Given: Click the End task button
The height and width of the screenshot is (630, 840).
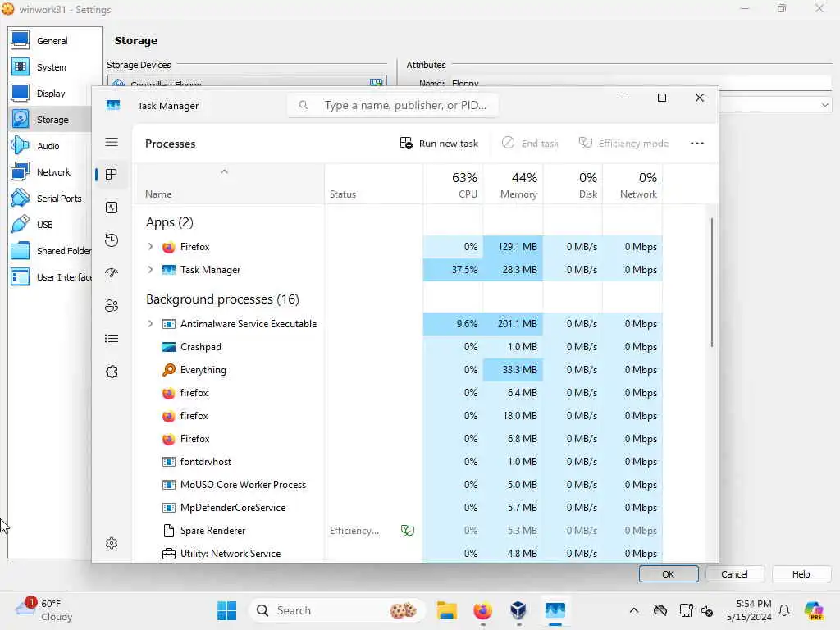Looking at the screenshot, I should 530,144.
